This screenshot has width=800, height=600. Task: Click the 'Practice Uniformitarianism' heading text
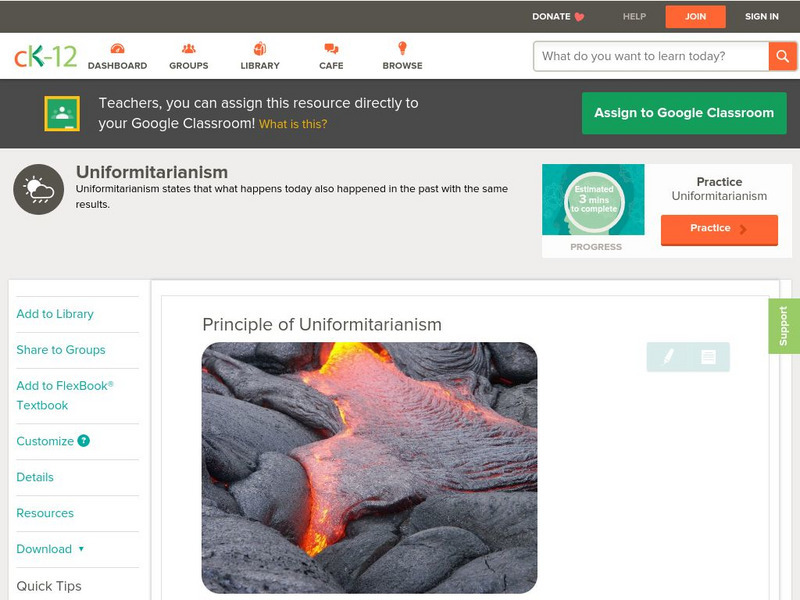719,189
